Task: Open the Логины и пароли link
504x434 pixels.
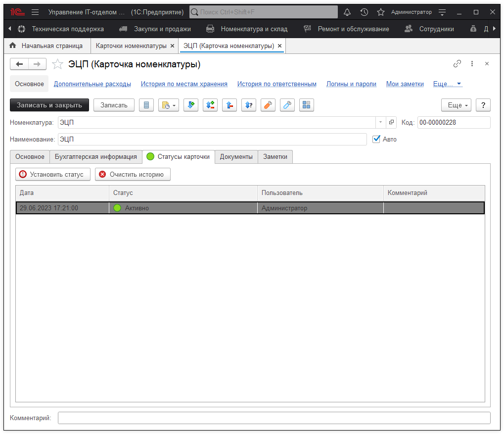Action: point(351,84)
